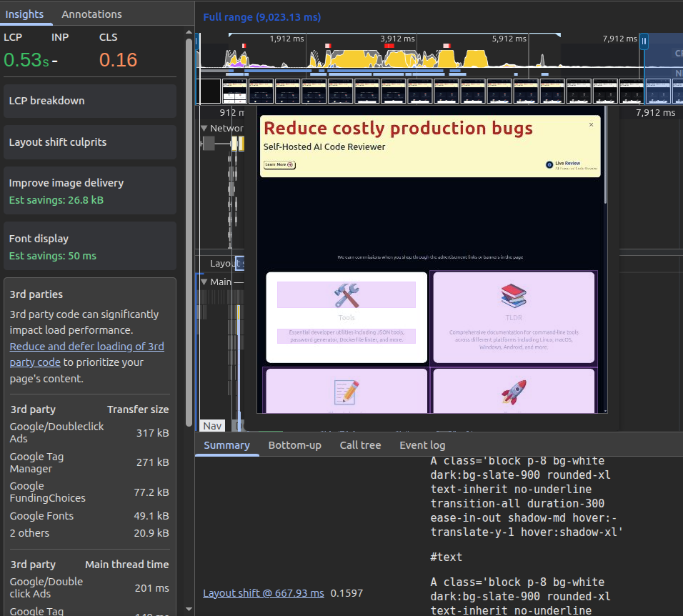Grab the right timeline range handle

pos(644,41)
